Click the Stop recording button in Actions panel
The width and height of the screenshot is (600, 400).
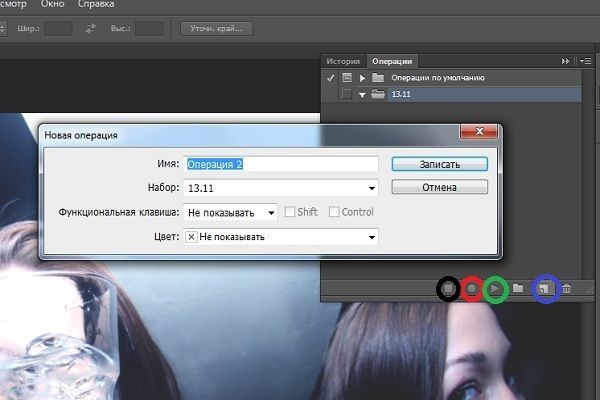[x=449, y=289]
